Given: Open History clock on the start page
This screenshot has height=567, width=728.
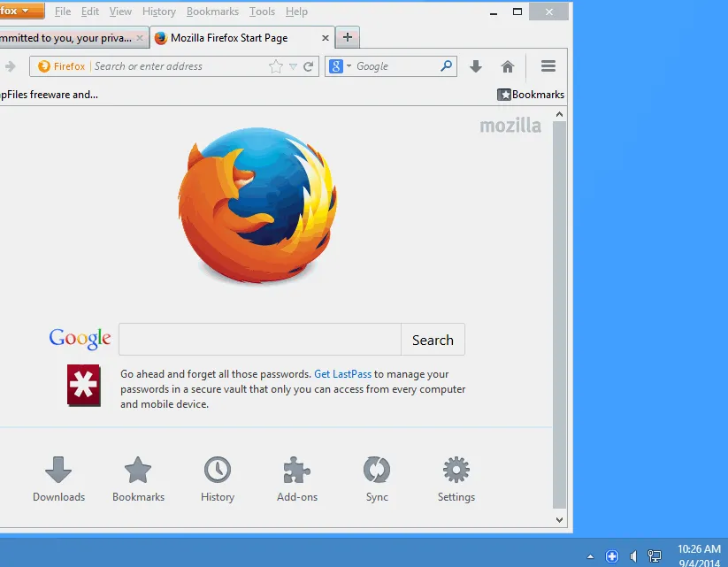Looking at the screenshot, I should click(218, 479).
